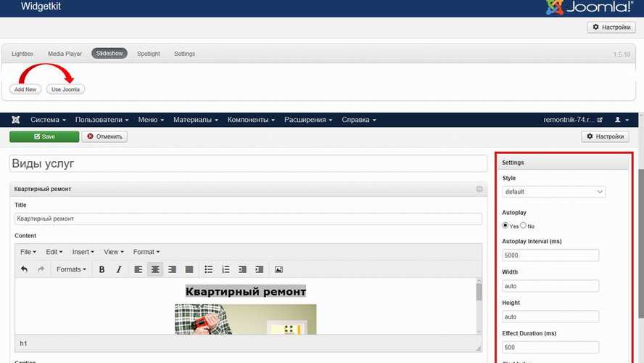
Task: Insert a numbered list
Action: pos(226,269)
